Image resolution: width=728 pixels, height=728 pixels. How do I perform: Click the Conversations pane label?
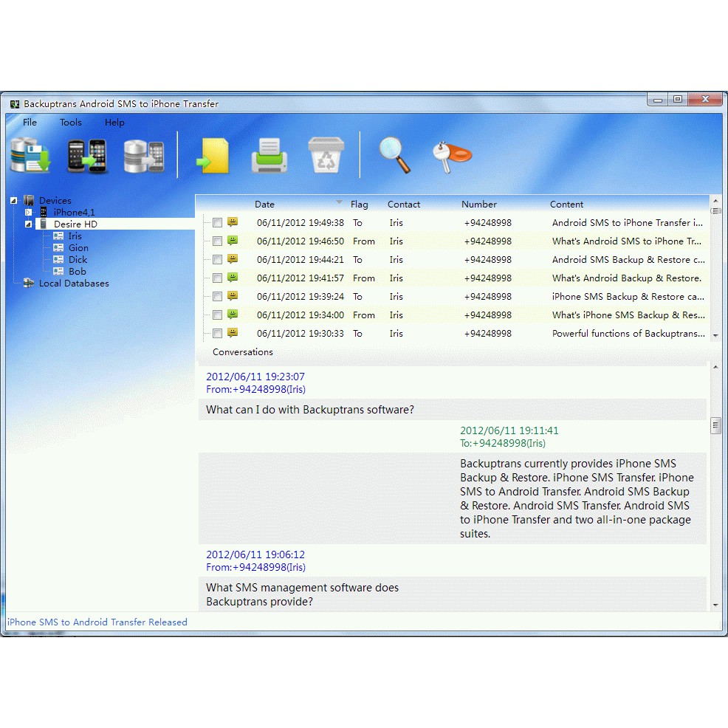pos(243,352)
